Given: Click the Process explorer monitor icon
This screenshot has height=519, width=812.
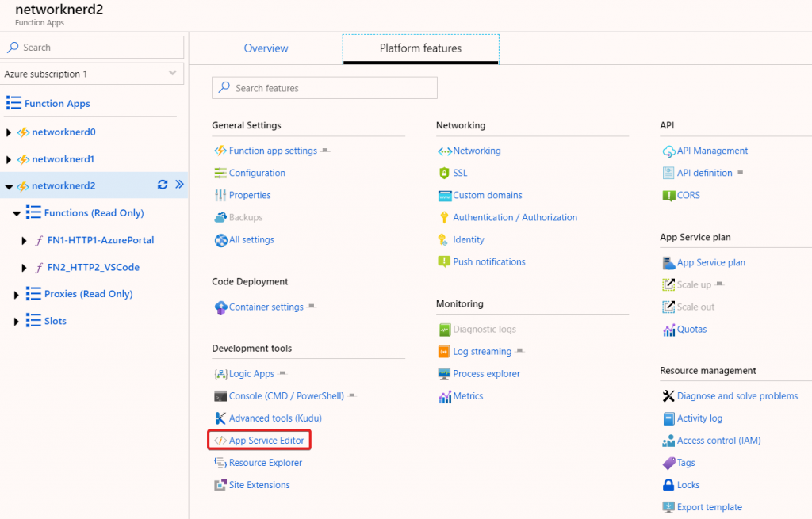Looking at the screenshot, I should pyautogui.click(x=444, y=373).
